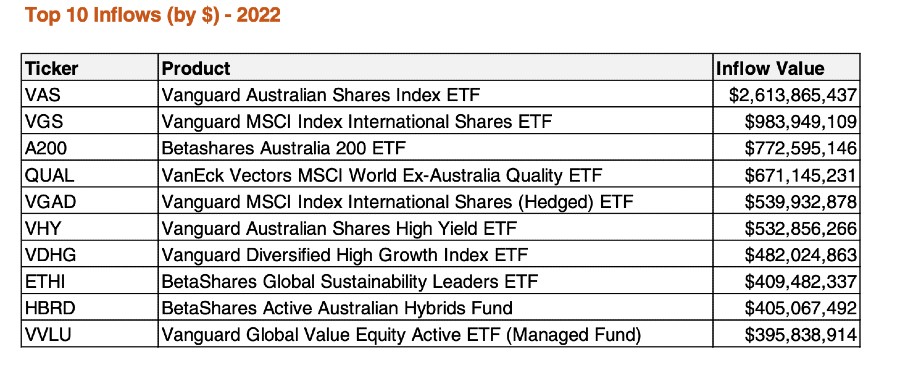Select the VGS ticker cell
The width and height of the screenshot is (900, 378).
90,120
